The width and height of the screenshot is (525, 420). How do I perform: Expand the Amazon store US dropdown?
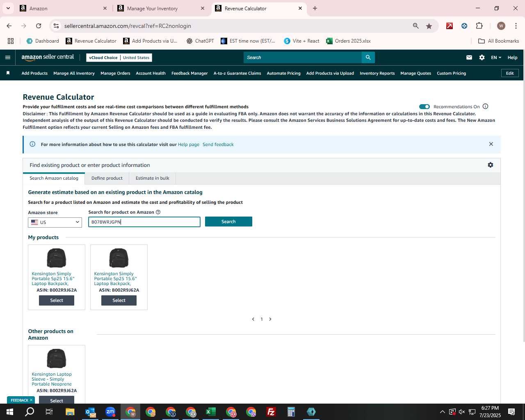55,222
